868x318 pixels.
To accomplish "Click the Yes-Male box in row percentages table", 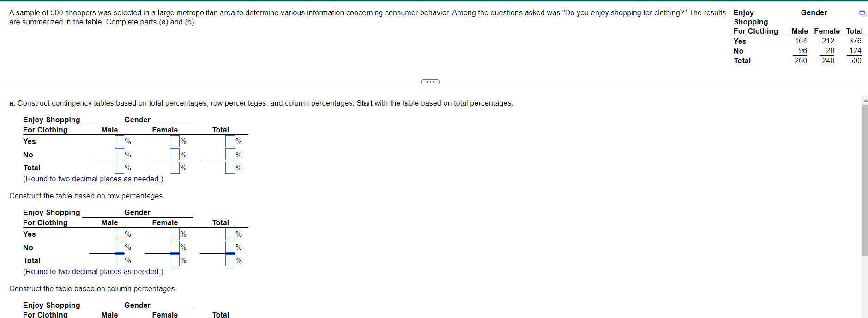I will pyautogui.click(x=119, y=234).
